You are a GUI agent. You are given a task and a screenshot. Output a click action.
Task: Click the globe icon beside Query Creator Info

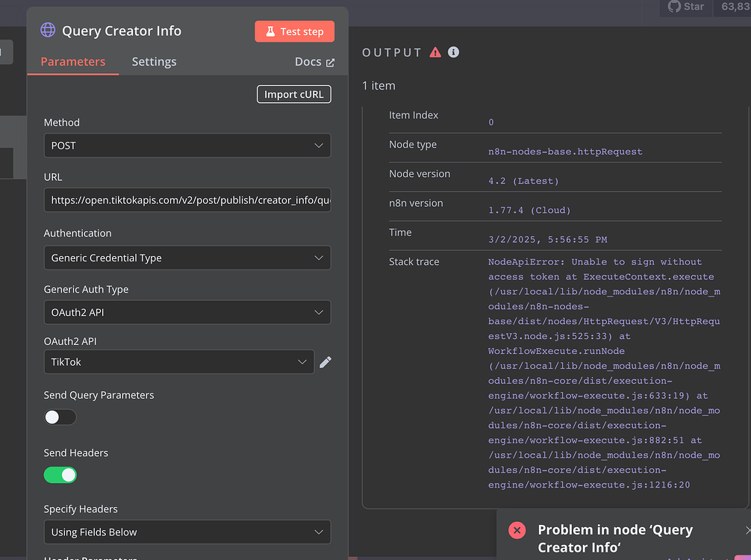pos(48,31)
